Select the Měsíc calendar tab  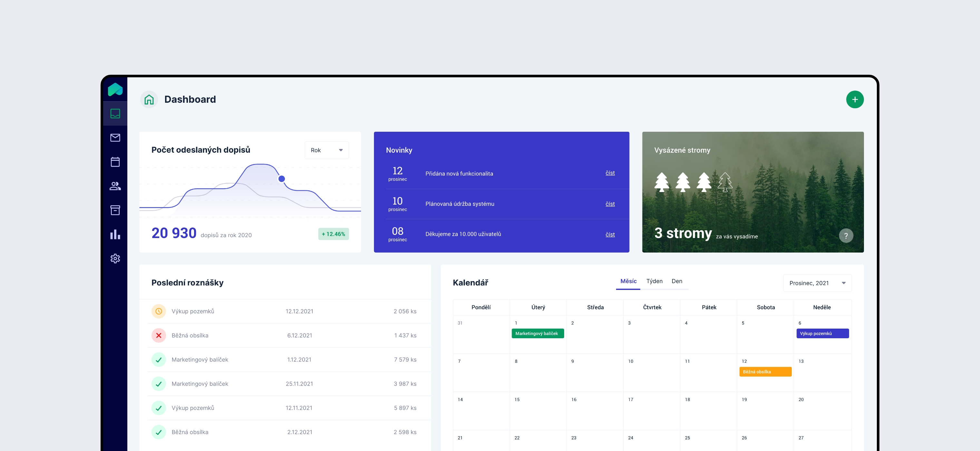pyautogui.click(x=628, y=281)
